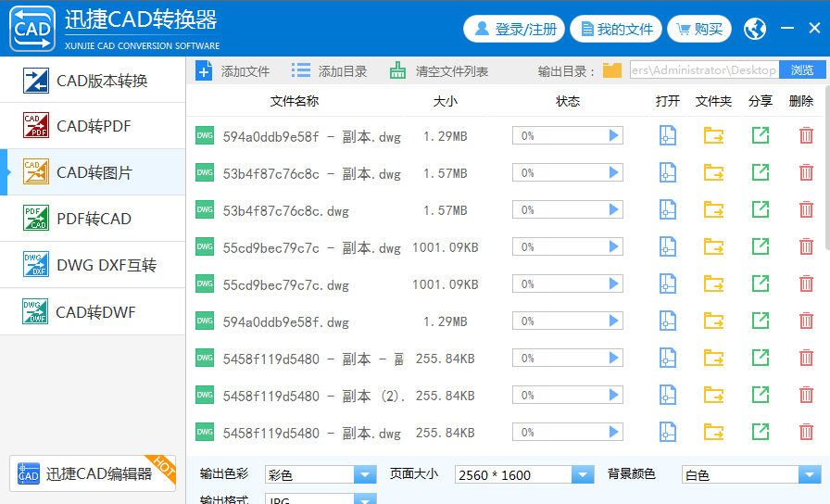Image resolution: width=830 pixels, height=504 pixels.
Task: Open folder of 594a0ddb9e58f - 副本.dwg
Action: [713, 135]
